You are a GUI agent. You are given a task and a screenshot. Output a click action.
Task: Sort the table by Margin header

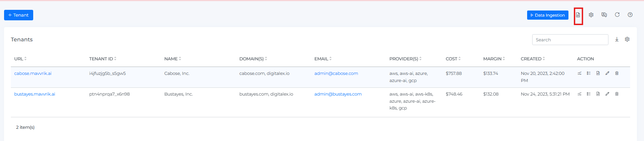[x=494, y=59]
